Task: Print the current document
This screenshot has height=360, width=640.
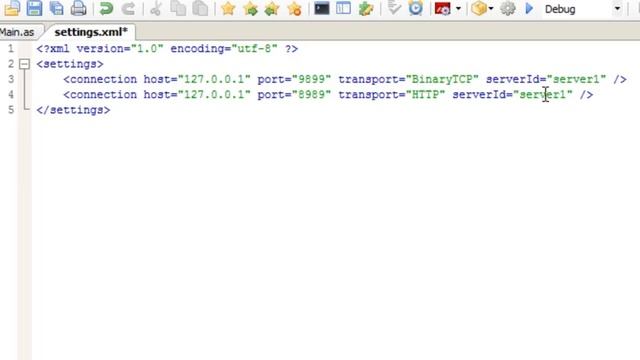Action: pos(78,9)
